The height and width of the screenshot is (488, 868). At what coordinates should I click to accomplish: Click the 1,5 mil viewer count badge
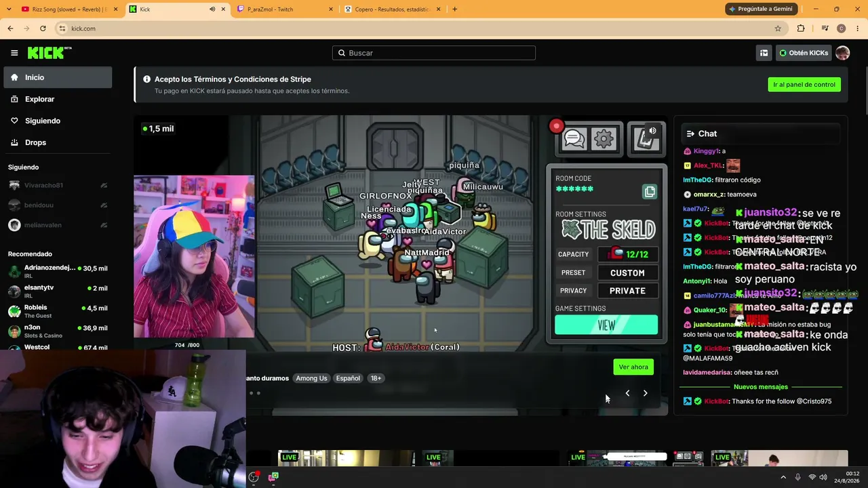tap(158, 129)
